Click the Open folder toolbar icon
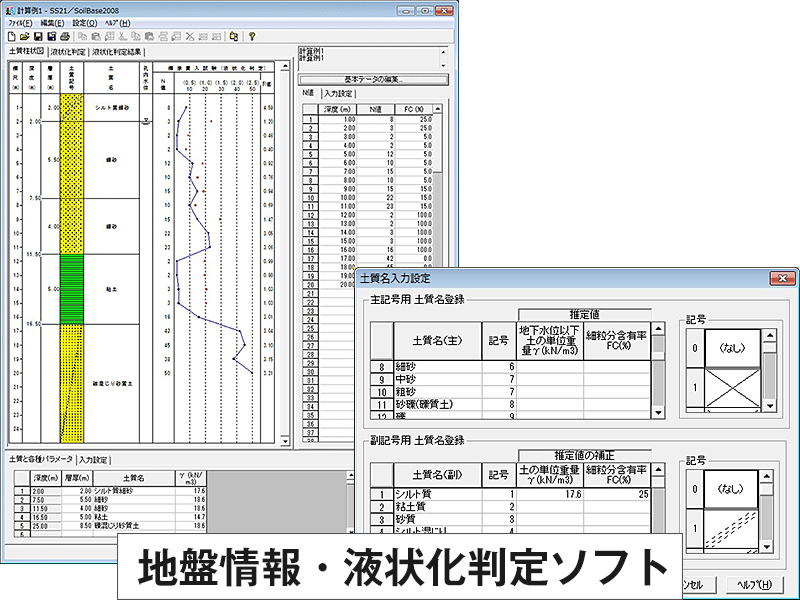Screen dimensions: 800x600 pos(24,36)
